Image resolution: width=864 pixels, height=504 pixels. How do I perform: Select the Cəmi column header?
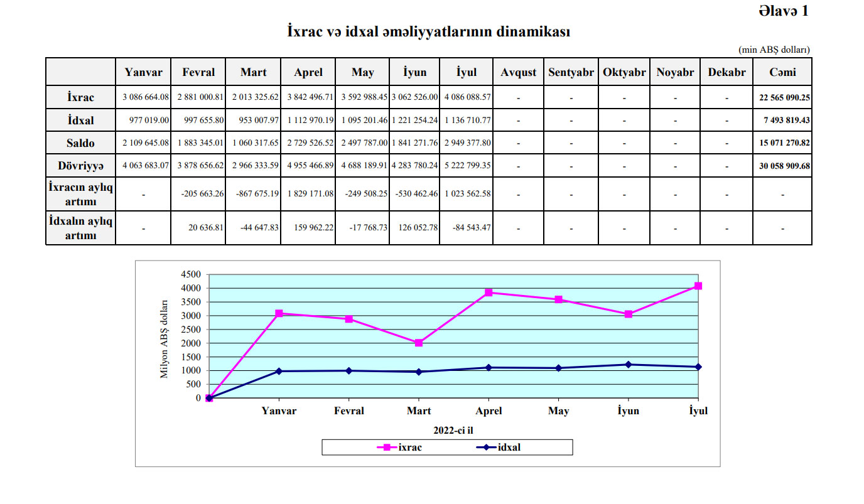tap(782, 72)
